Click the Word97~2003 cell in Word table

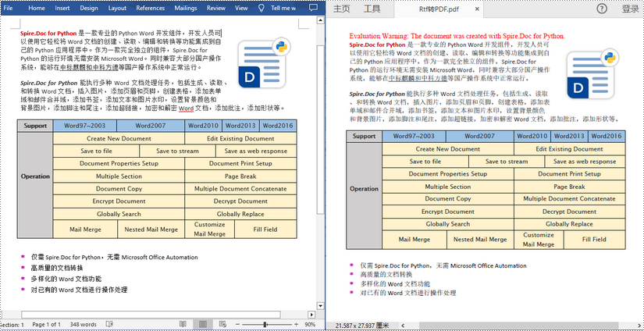84,126
